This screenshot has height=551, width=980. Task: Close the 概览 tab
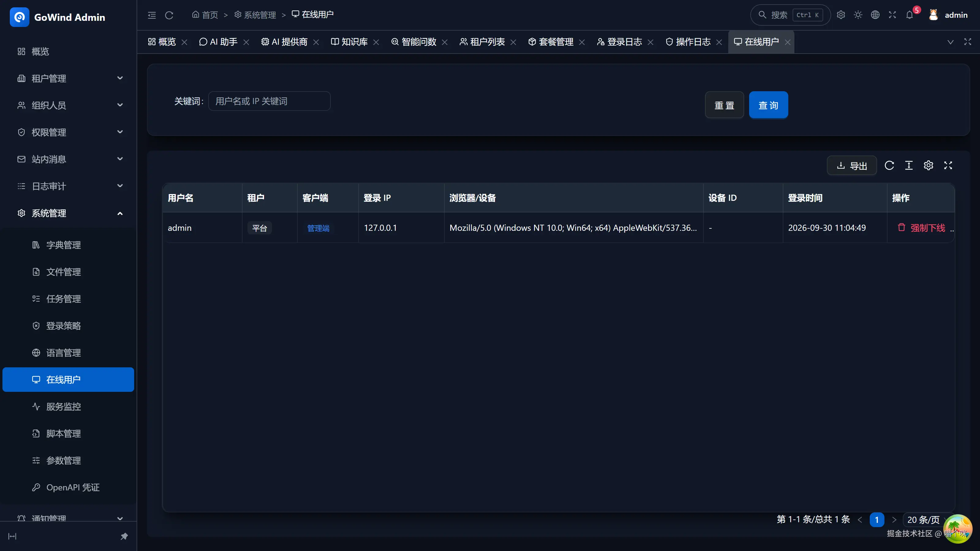coord(184,42)
